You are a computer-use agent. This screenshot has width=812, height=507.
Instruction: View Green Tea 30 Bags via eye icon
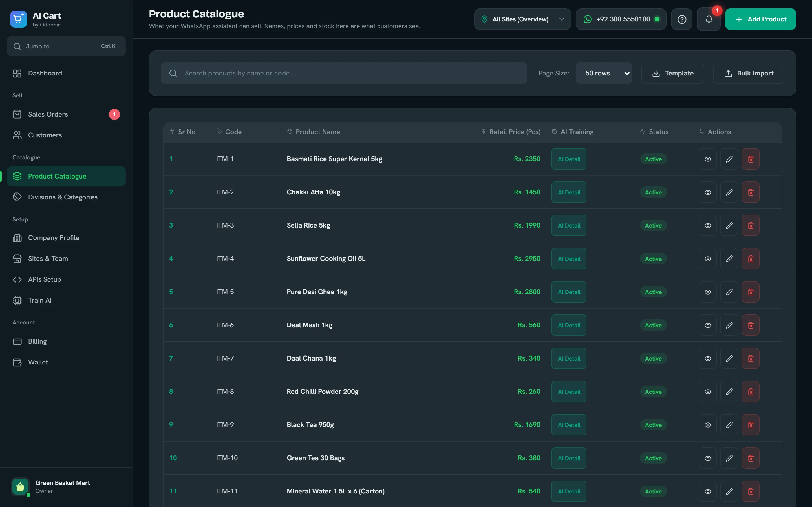coord(708,458)
